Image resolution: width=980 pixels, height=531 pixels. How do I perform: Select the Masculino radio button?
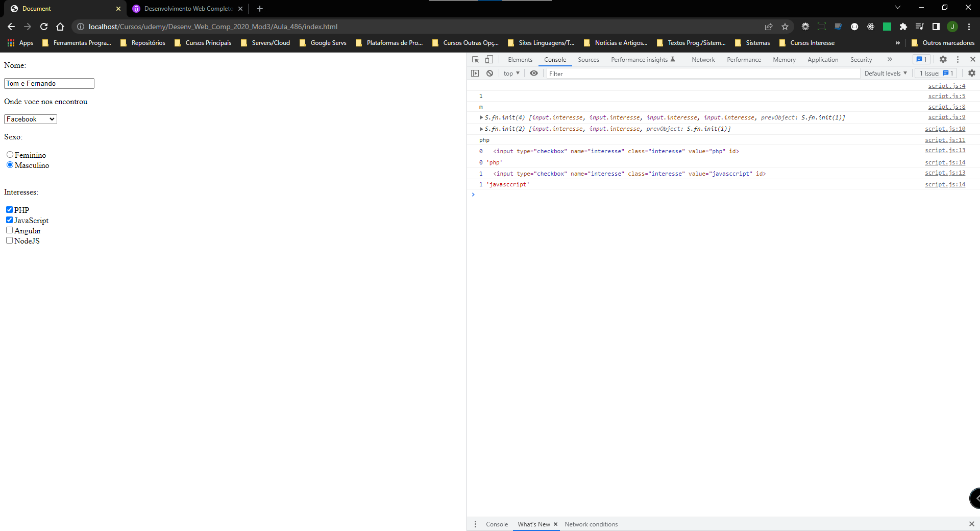(10, 165)
